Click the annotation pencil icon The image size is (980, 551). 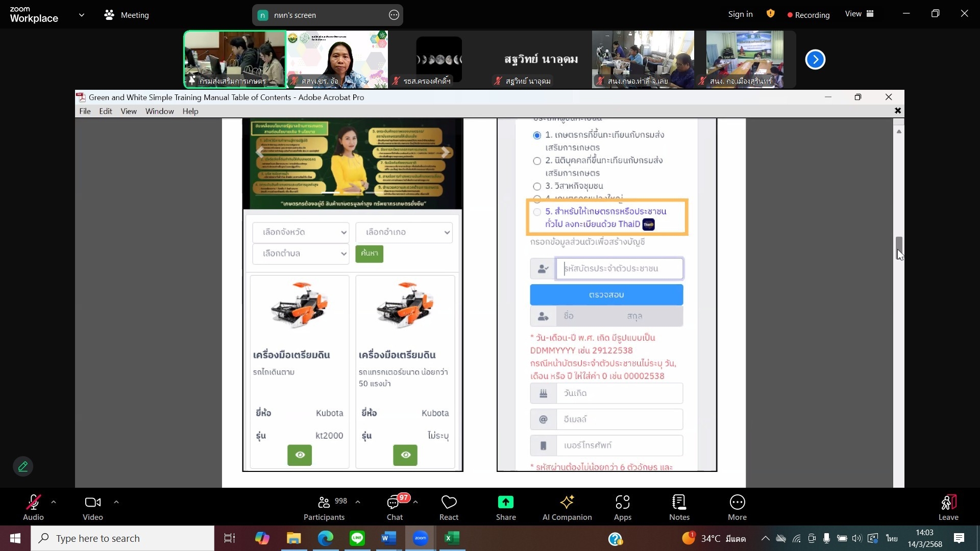pyautogui.click(x=23, y=466)
